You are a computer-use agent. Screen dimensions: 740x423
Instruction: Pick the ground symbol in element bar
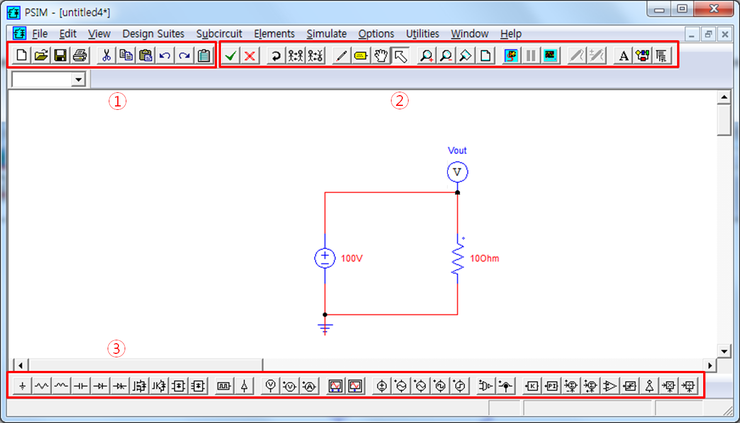(x=22, y=385)
